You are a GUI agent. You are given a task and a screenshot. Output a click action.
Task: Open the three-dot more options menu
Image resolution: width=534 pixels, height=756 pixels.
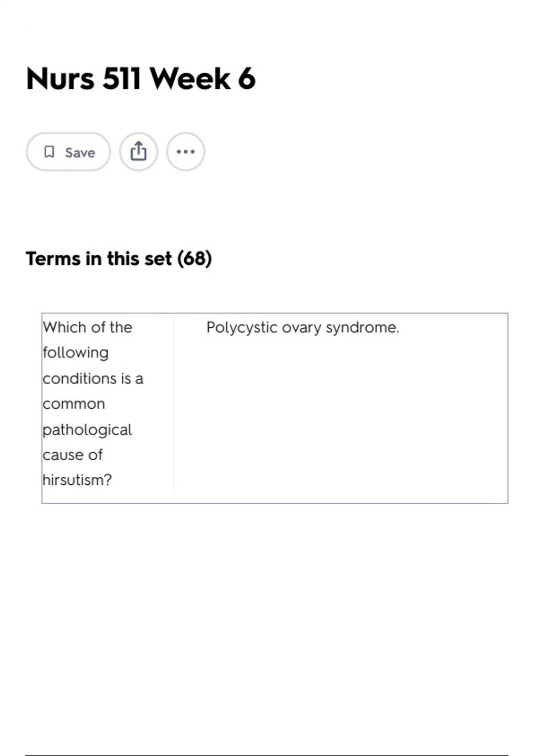tap(186, 152)
